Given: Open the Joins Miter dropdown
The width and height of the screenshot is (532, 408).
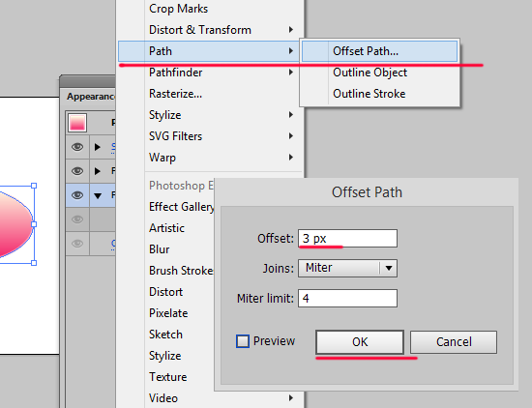Looking at the screenshot, I should [x=348, y=268].
